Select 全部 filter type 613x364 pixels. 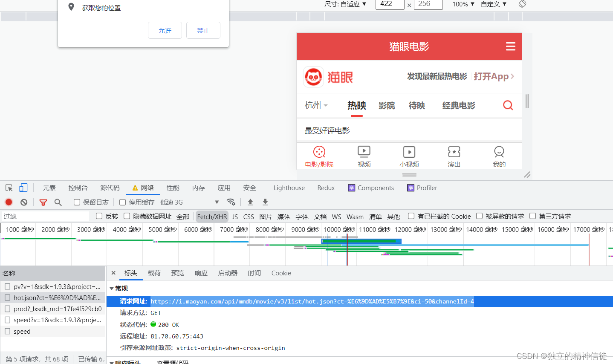point(183,217)
